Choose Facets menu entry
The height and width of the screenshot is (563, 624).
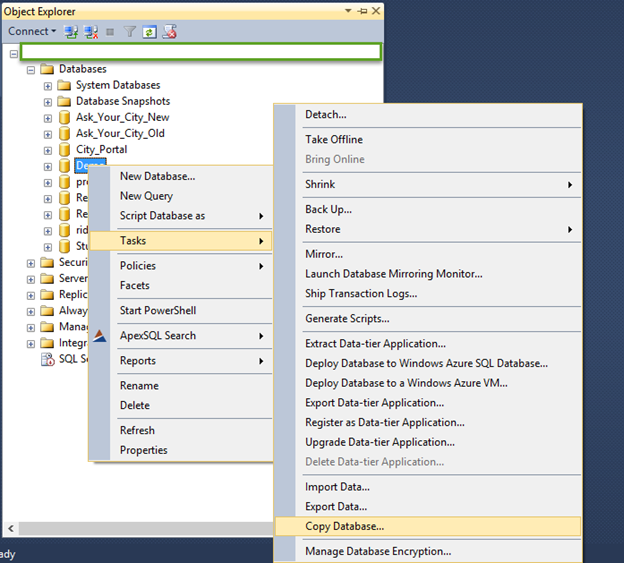tap(181, 286)
